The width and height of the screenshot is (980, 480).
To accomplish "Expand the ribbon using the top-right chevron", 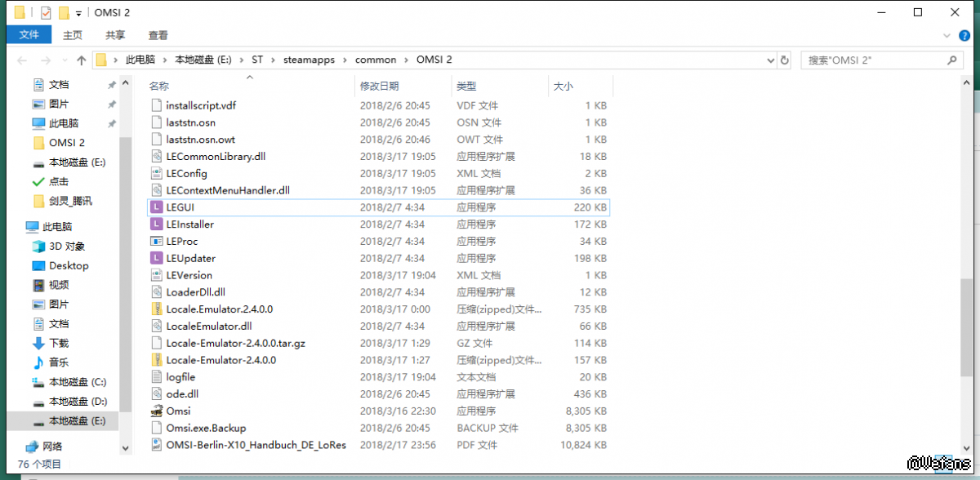I will [947, 35].
